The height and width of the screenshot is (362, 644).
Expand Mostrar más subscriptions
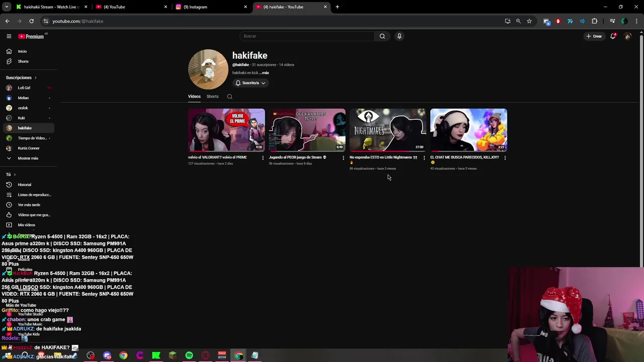28,158
